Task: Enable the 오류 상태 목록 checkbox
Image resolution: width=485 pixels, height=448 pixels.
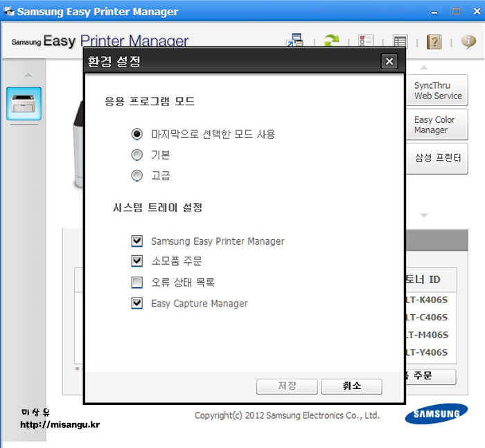Action: 136,282
